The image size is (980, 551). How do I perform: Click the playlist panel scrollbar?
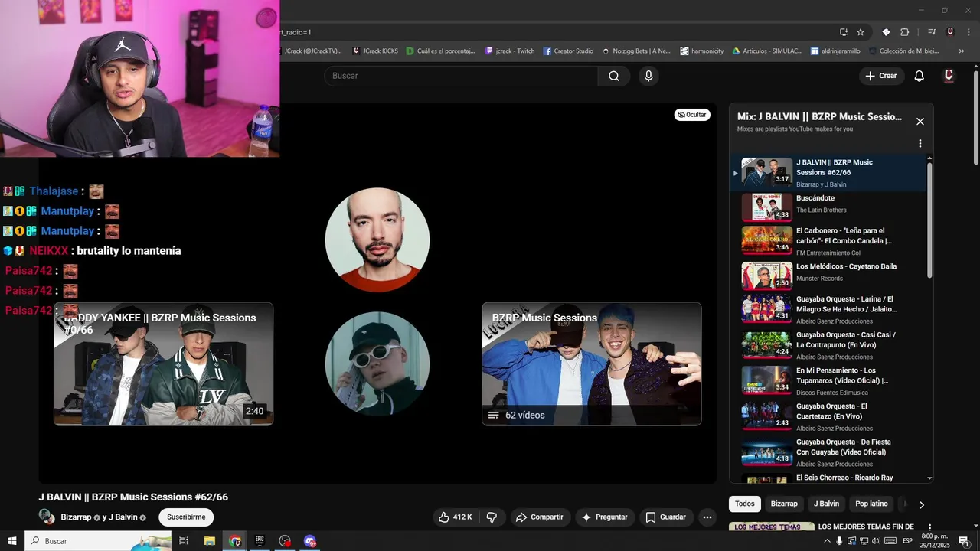pyautogui.click(x=930, y=222)
